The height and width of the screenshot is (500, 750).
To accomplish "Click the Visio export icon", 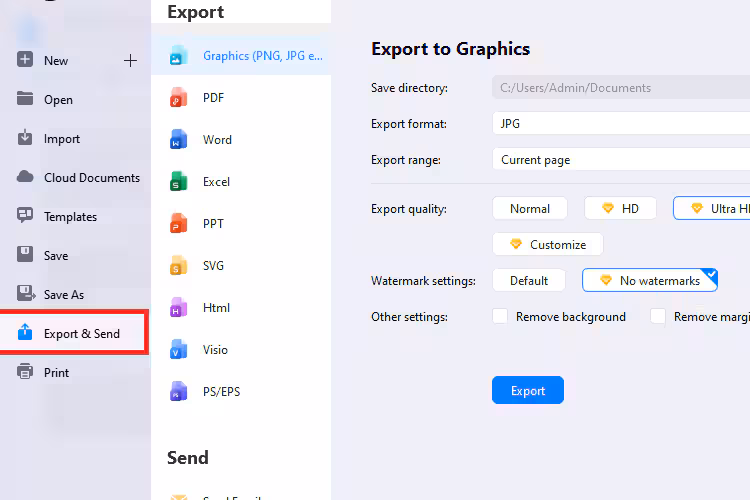I will pos(179,350).
